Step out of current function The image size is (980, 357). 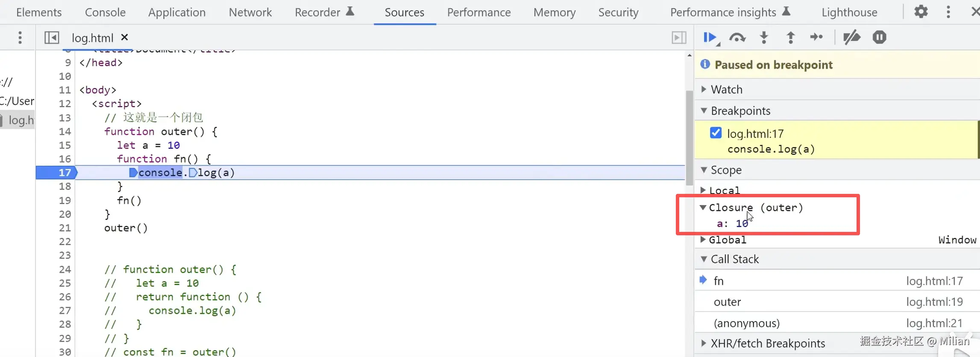pos(790,38)
